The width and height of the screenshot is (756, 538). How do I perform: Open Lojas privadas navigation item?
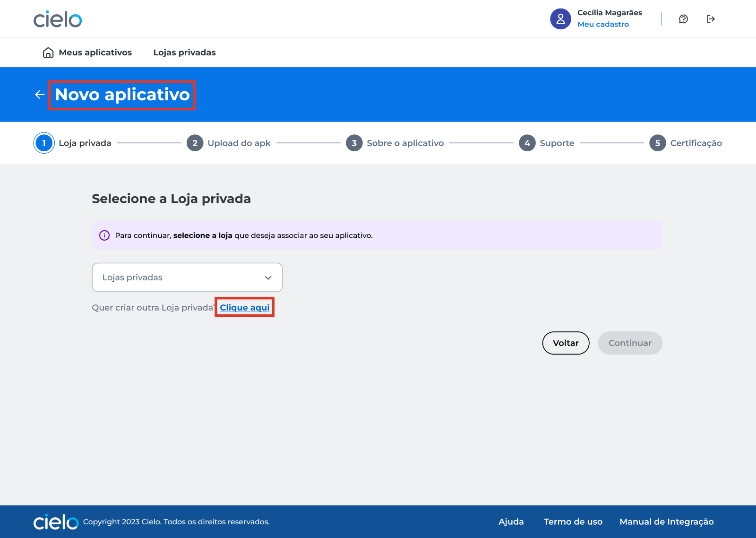point(184,52)
